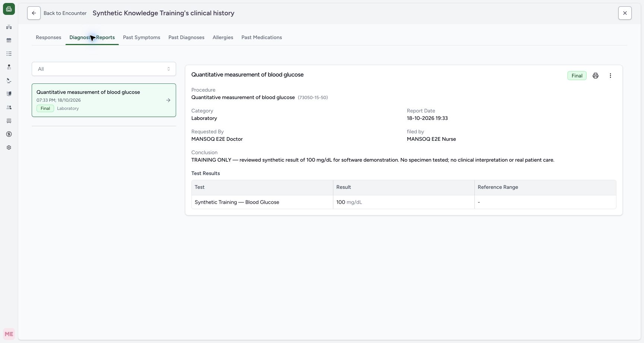This screenshot has height=343, width=644.
Task: Click the arrow on the report list card
Action: [168, 100]
